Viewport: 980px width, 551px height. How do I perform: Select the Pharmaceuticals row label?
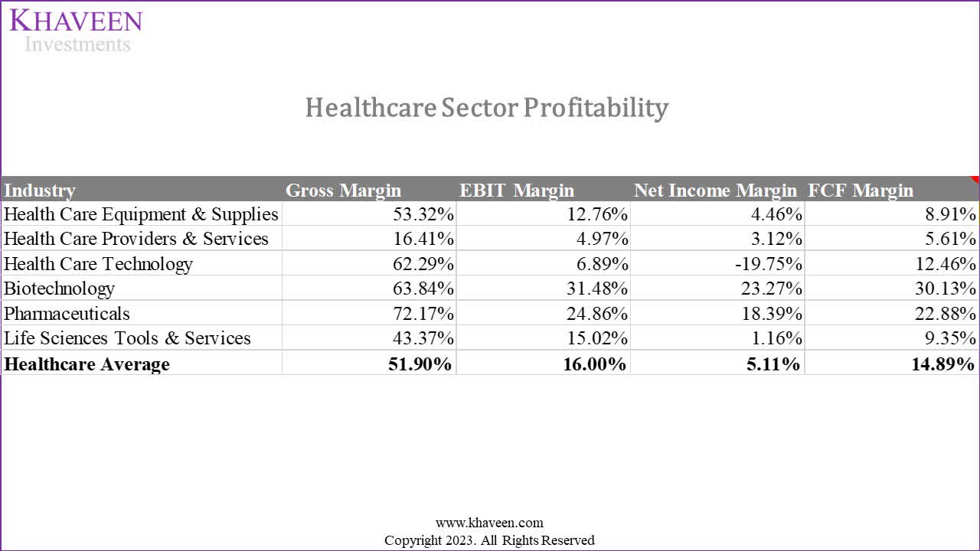pos(67,314)
